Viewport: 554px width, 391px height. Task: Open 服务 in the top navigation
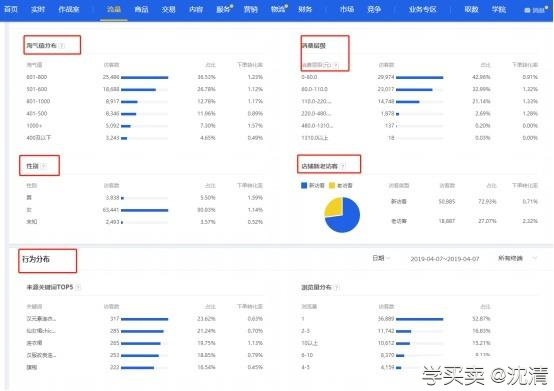click(224, 9)
